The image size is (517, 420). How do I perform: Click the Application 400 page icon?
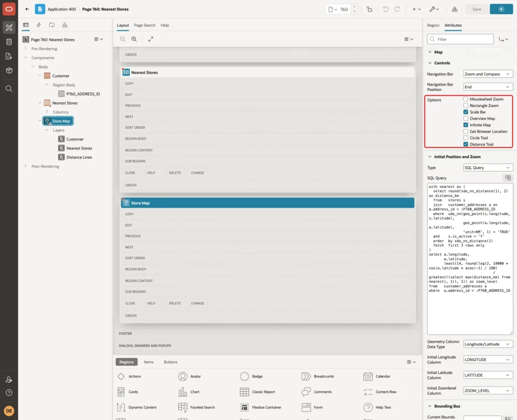(x=40, y=9)
